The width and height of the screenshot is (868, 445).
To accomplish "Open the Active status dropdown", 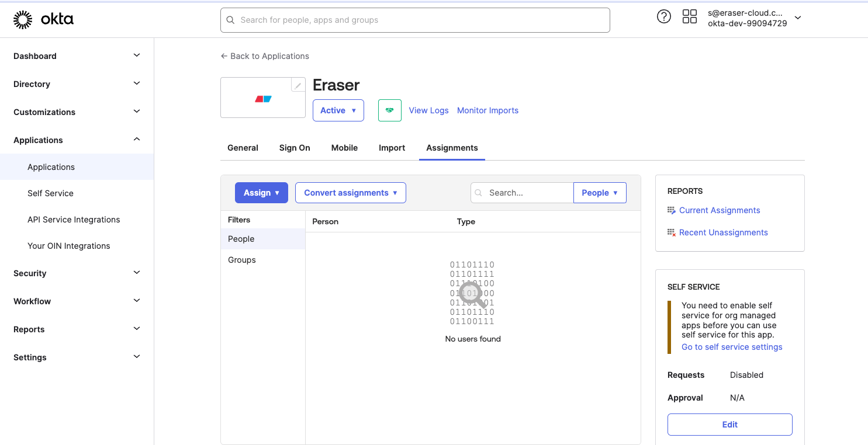I will pos(338,110).
